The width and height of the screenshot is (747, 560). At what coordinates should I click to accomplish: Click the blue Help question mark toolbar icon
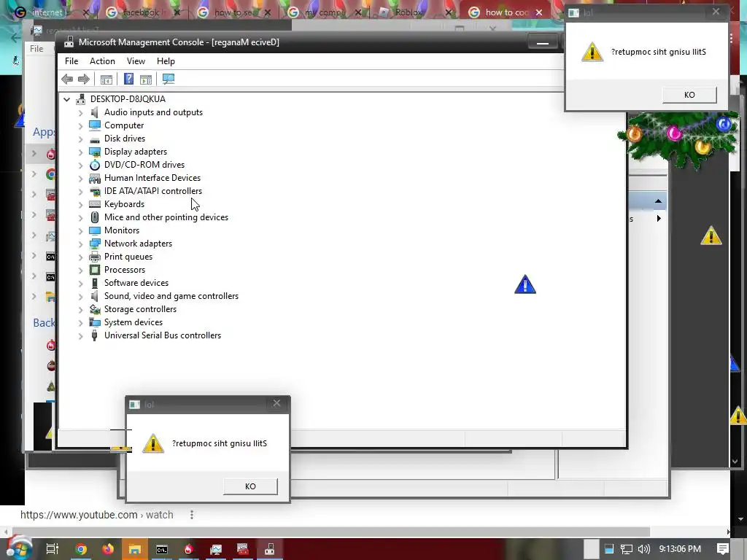pos(128,79)
